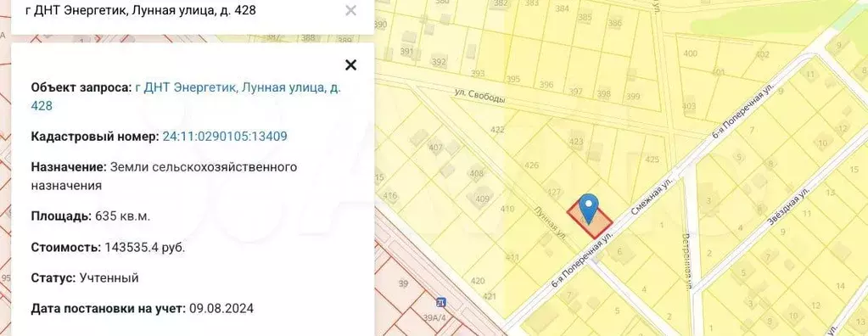Click parcel number 403 on map
The width and height of the screenshot is (868, 336).
(x=689, y=106)
